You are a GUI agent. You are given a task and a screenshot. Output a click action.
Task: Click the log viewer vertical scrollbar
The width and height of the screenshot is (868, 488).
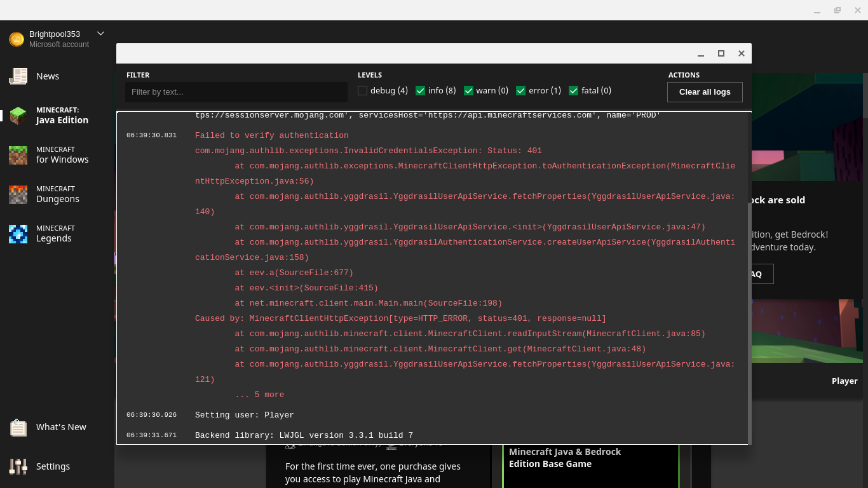pos(749,318)
